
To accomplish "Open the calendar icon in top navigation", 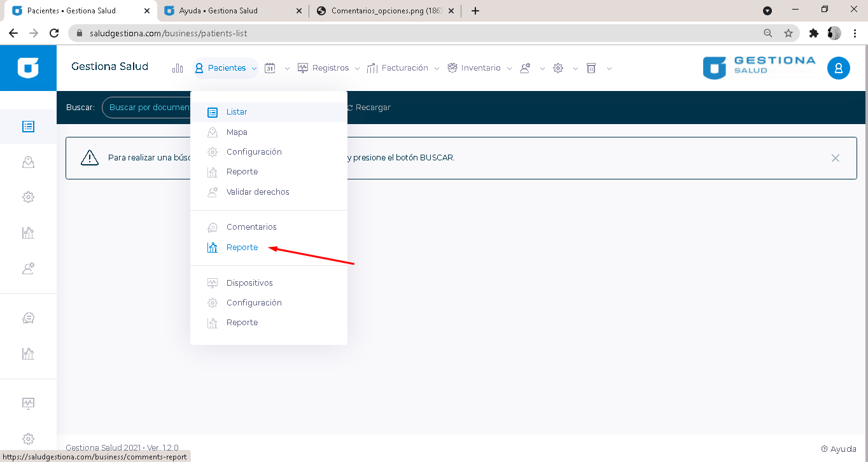I will 270,68.
